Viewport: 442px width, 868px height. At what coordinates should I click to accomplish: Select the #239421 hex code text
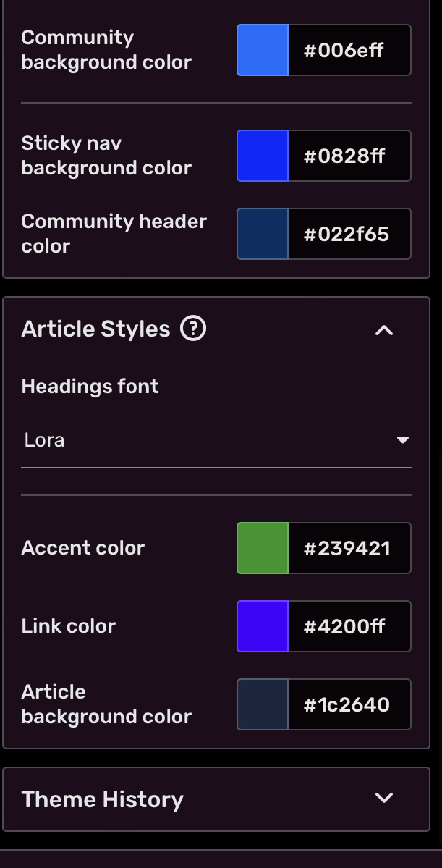click(350, 548)
